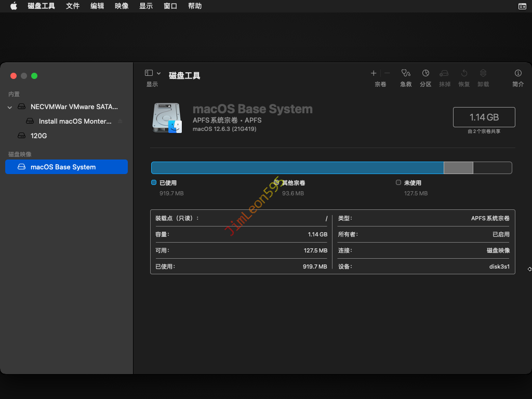
Task: Click the Erase (抹掉) toolbar icon
Action: (x=444, y=73)
